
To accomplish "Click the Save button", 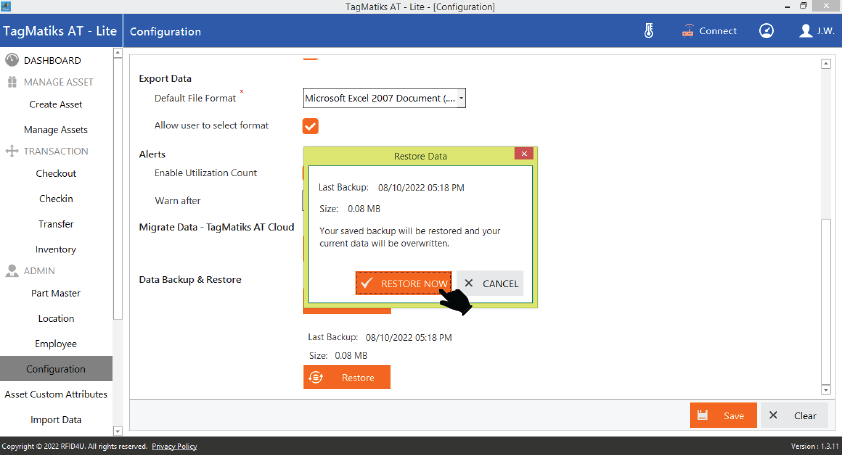I will (x=722, y=415).
